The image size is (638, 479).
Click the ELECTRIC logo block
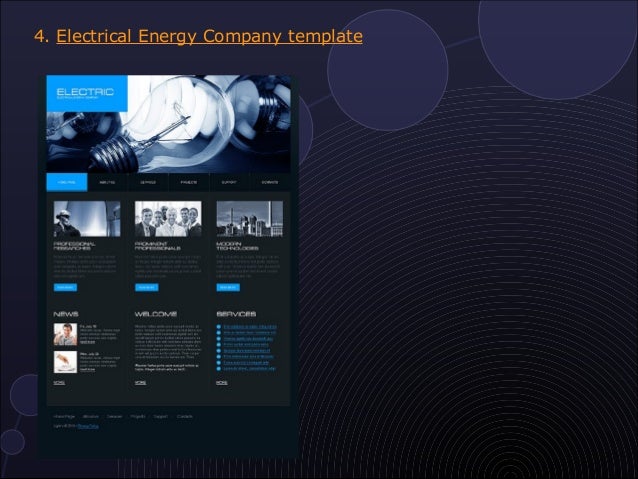point(87,93)
